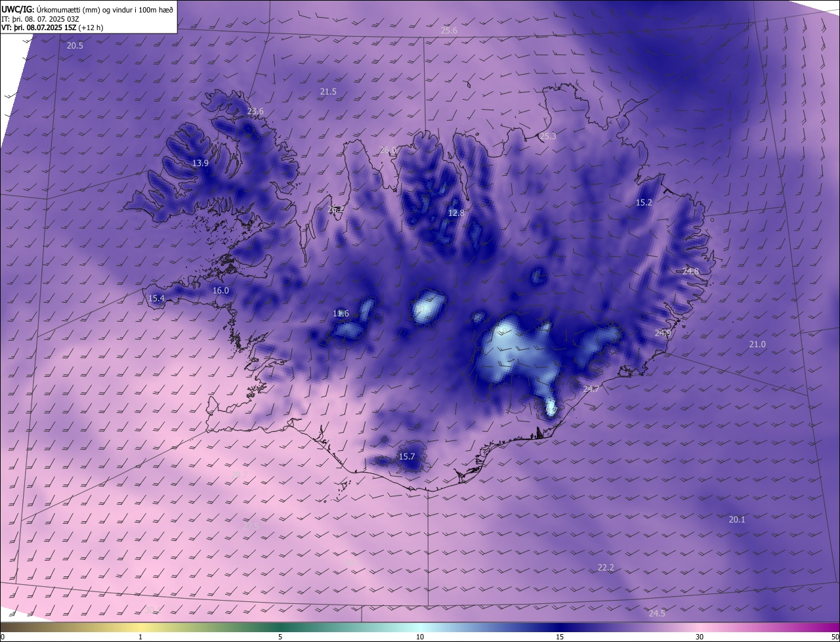This screenshot has width=840, height=642.
Task: Click the colorbar tick labeled 10
Action: click(420, 637)
